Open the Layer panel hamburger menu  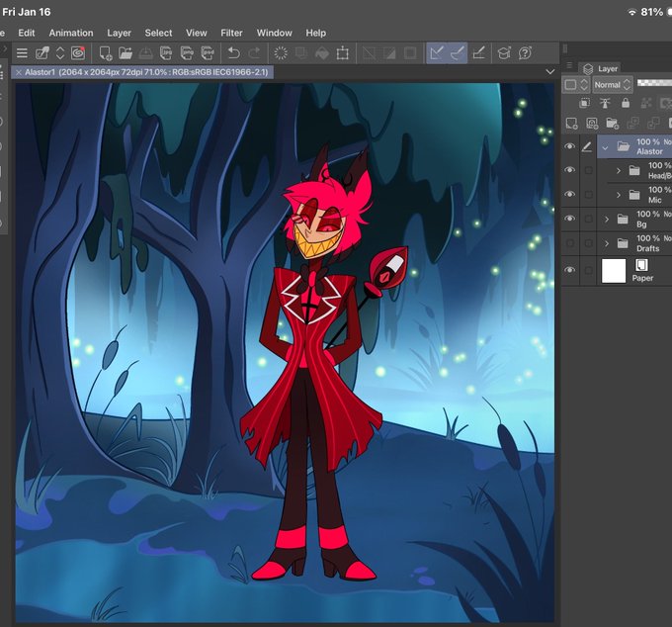569,65
